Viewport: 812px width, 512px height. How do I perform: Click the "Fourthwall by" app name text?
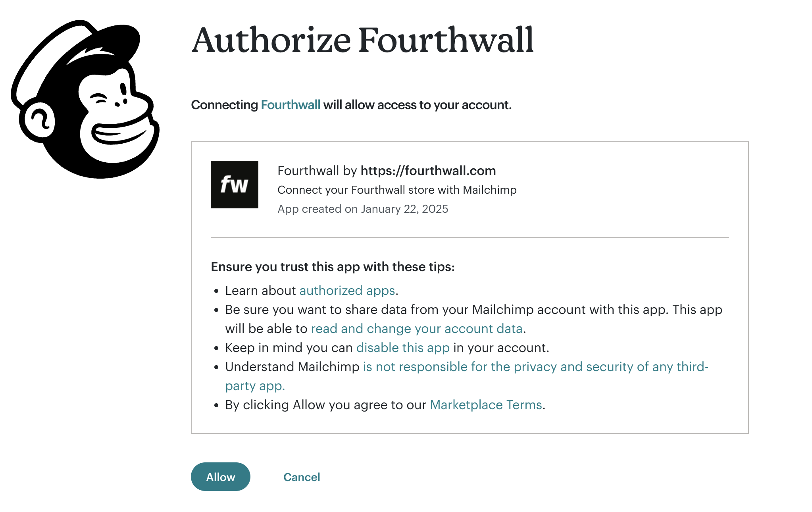click(x=317, y=171)
